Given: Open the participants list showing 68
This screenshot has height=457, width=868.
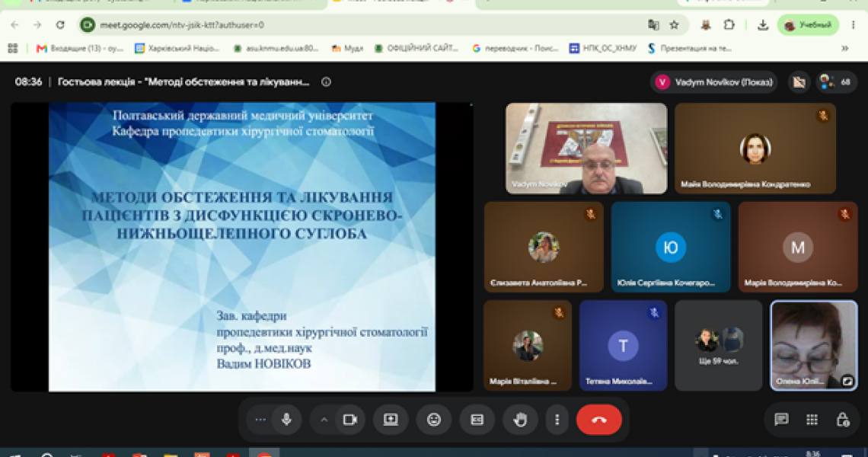Looking at the screenshot, I should (x=837, y=82).
